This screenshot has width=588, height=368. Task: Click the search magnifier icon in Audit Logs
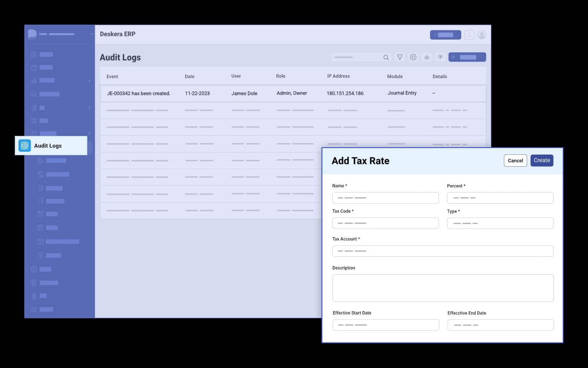pyautogui.click(x=386, y=58)
